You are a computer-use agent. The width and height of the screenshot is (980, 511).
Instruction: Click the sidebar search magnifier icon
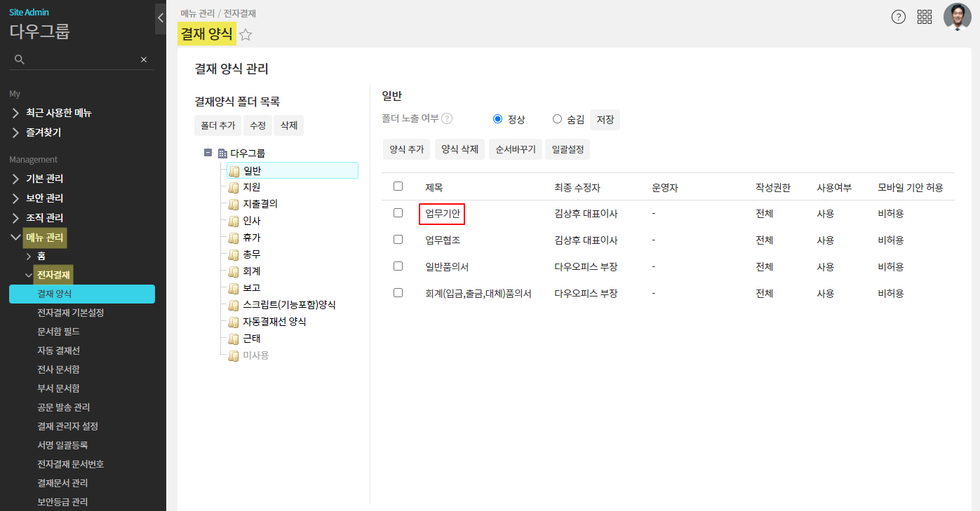(20, 60)
